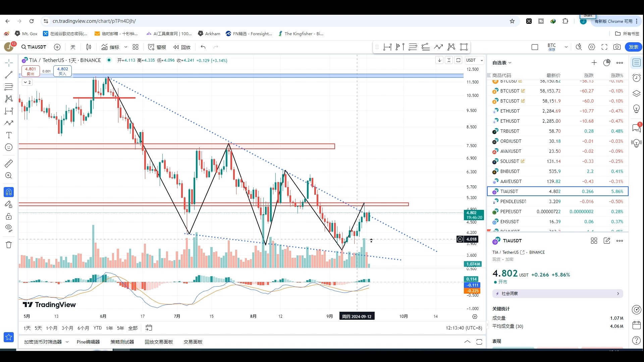Select the crosshair cursor tool
Image resolution: width=644 pixels, height=362 pixels.
pos(9,63)
